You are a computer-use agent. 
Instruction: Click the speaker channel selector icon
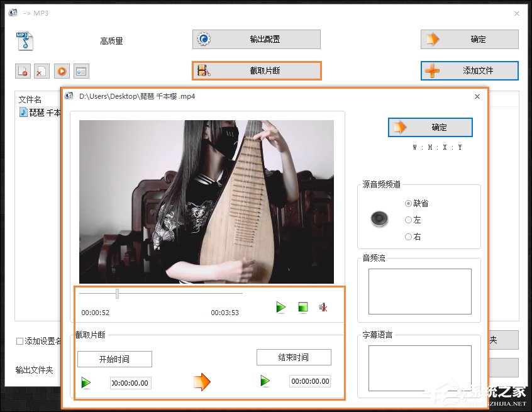(378, 218)
